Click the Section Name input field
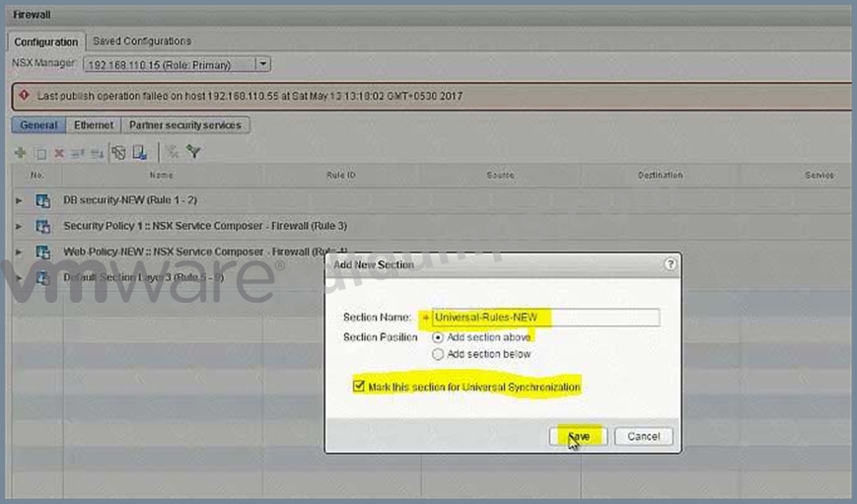 545,317
